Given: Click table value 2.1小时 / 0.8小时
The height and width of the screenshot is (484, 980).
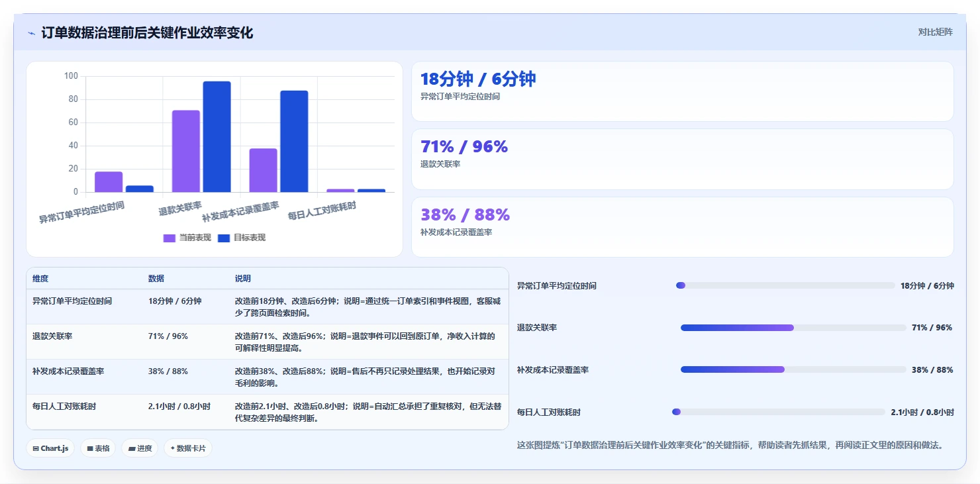Looking at the screenshot, I should 179,407.
